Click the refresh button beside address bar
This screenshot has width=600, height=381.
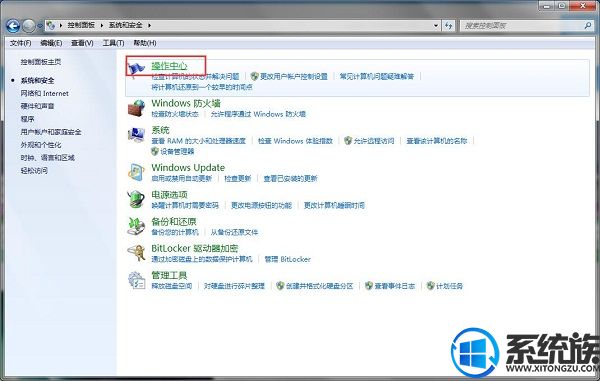coord(448,26)
